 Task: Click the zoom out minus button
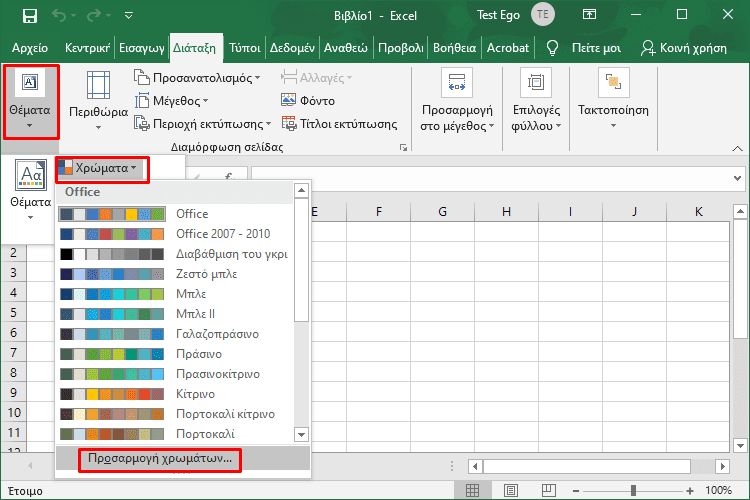pyautogui.click(x=576, y=491)
